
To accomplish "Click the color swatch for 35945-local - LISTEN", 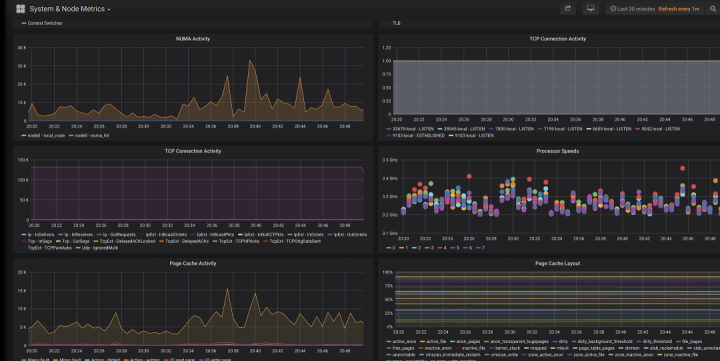I will [x=441, y=129].
